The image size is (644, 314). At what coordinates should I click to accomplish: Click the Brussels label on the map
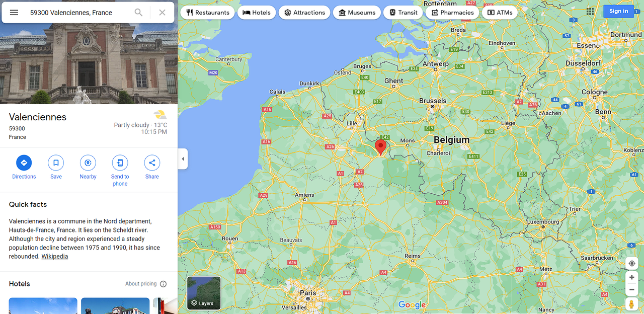[x=433, y=101]
